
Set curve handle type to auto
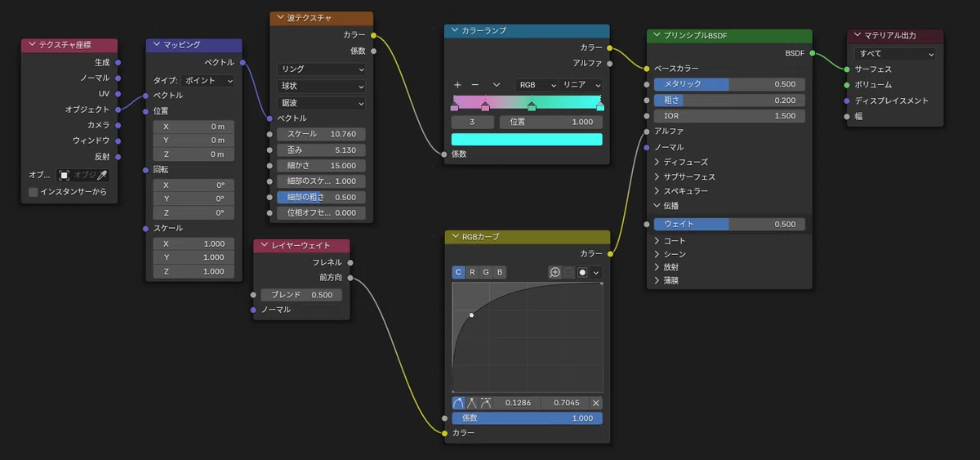[458, 403]
